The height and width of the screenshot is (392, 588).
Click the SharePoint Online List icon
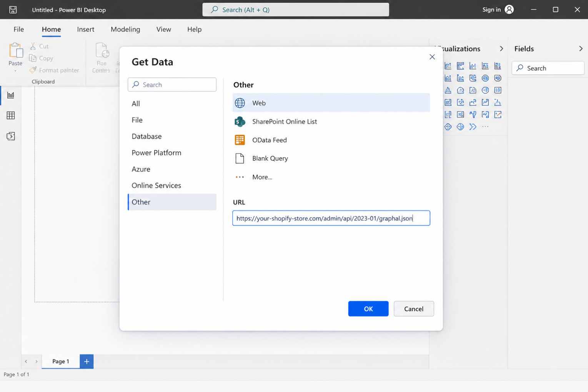[240, 122]
